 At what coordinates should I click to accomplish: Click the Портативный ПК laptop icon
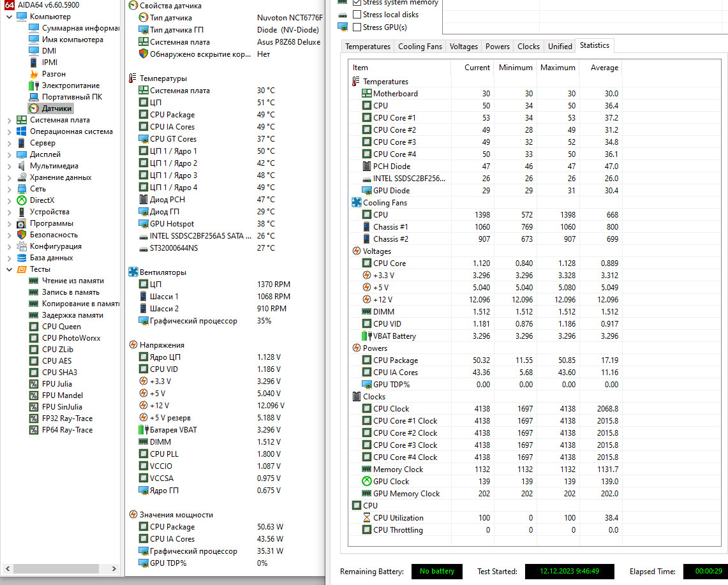tap(33, 96)
